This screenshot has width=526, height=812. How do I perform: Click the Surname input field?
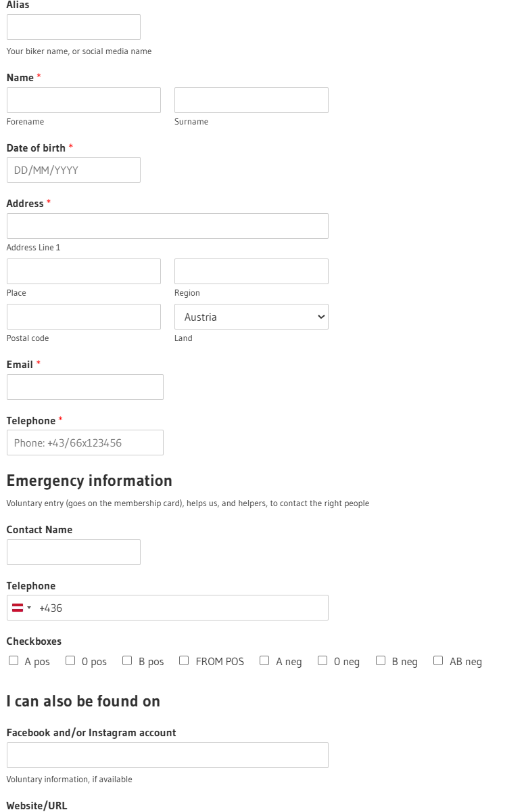click(251, 100)
